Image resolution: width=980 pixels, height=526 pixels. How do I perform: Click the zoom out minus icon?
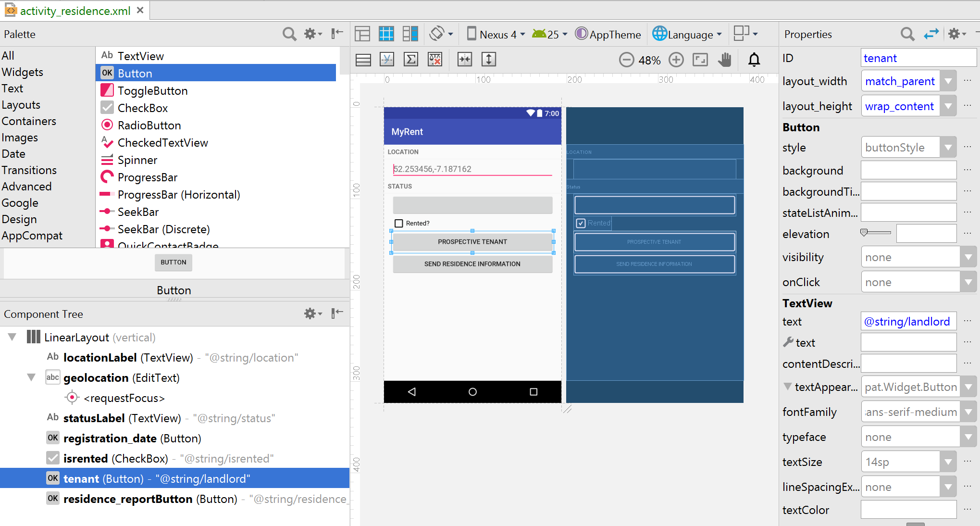pos(626,60)
